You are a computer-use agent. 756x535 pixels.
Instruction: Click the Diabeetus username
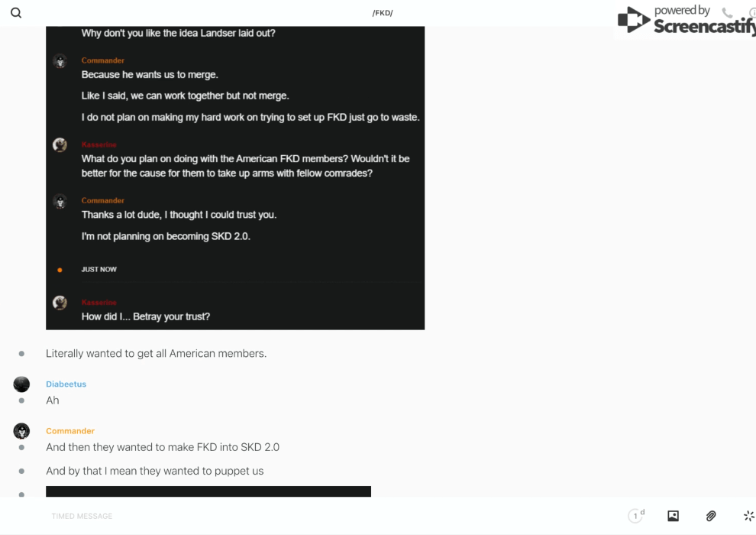[x=66, y=384]
